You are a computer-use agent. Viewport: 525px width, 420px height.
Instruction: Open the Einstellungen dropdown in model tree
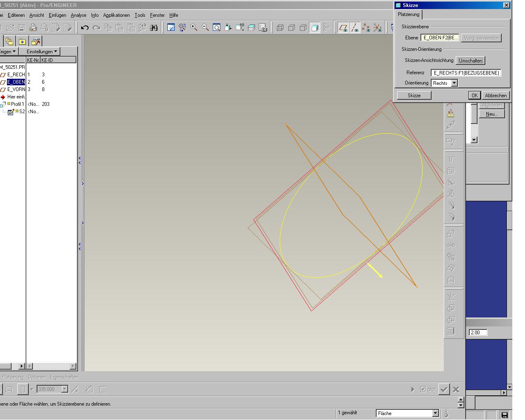tap(42, 51)
